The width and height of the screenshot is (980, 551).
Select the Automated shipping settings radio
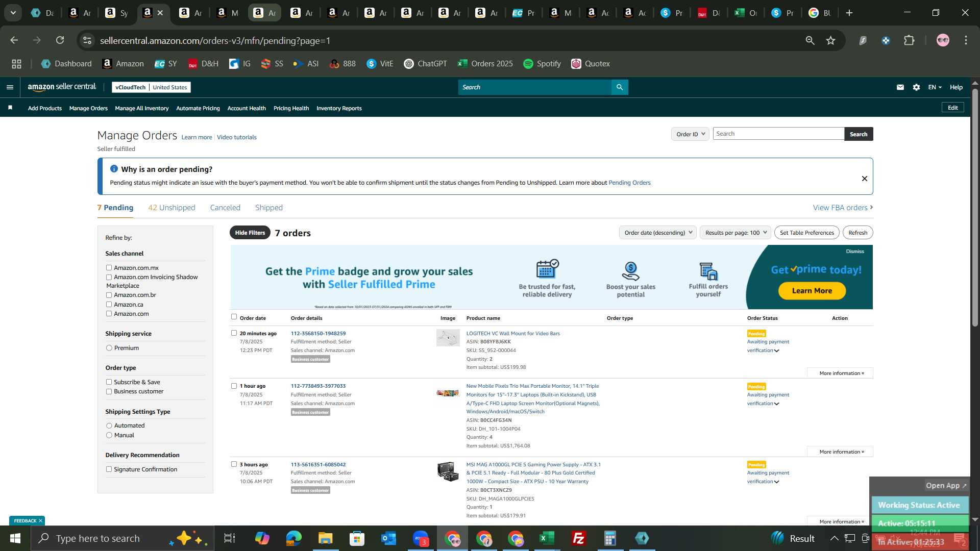click(x=109, y=425)
